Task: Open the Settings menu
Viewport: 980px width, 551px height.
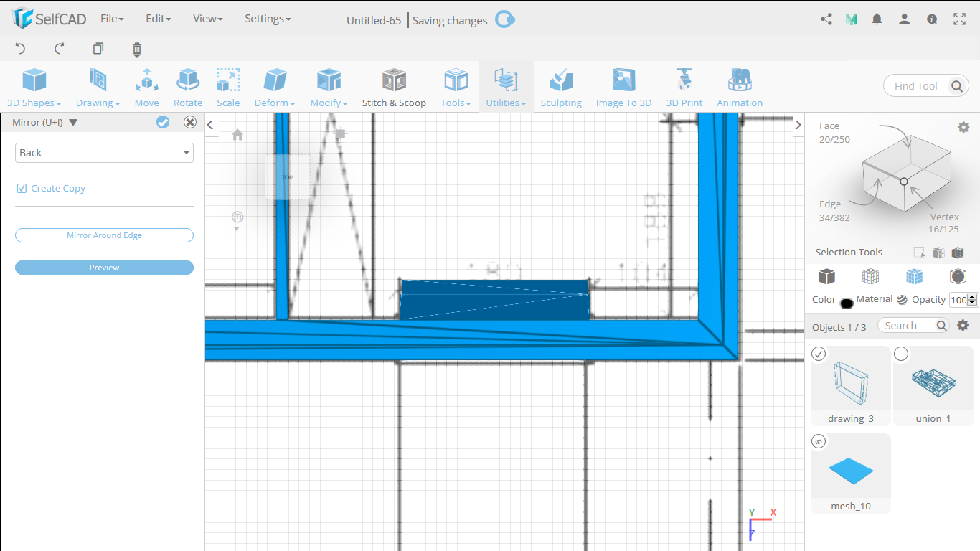Action: (268, 19)
